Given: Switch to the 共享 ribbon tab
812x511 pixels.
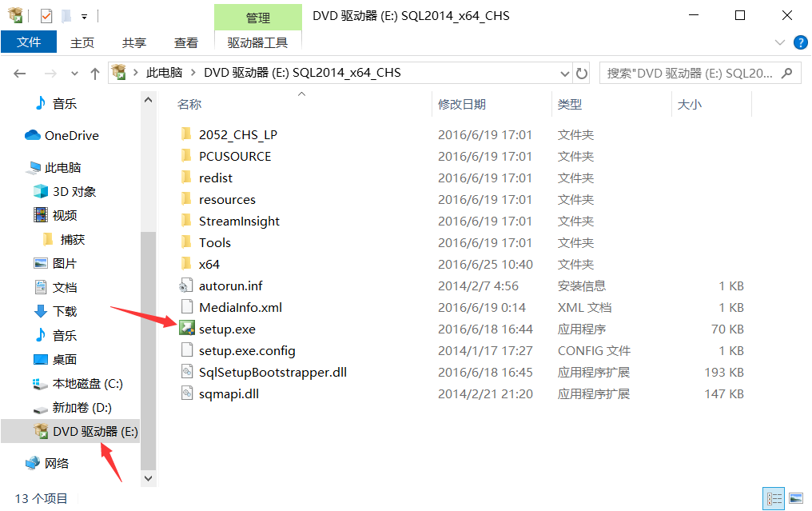Looking at the screenshot, I should (134, 42).
